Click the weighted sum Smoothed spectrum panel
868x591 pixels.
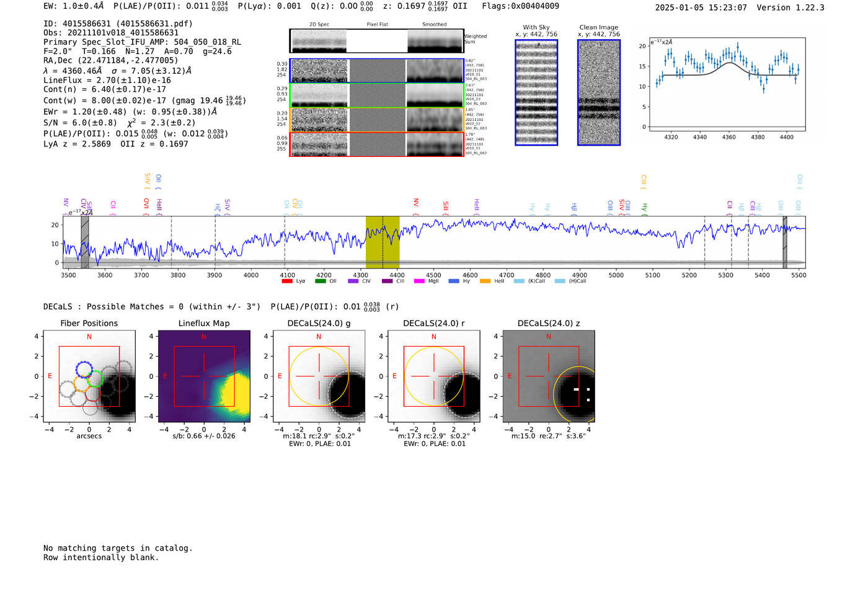click(x=435, y=41)
